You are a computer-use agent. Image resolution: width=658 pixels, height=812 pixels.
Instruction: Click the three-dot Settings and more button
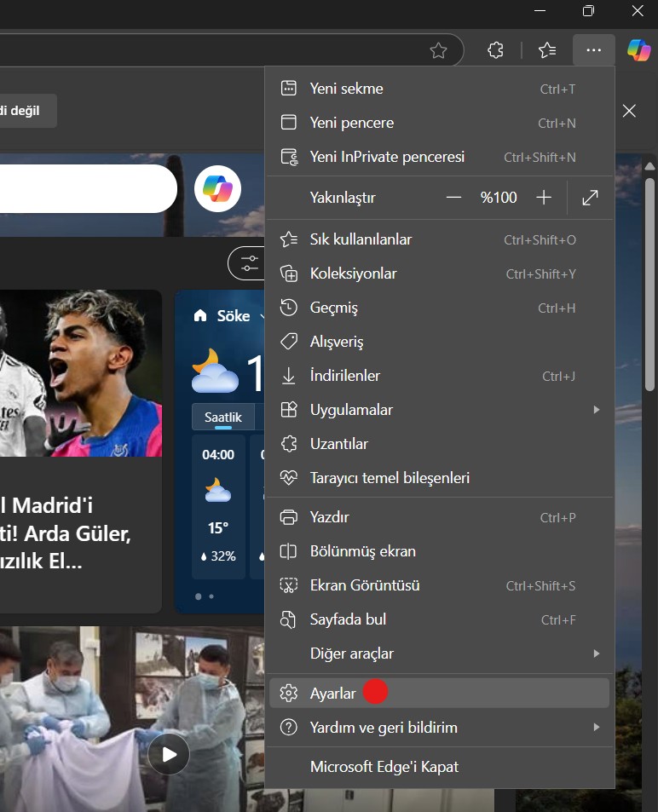coord(594,50)
